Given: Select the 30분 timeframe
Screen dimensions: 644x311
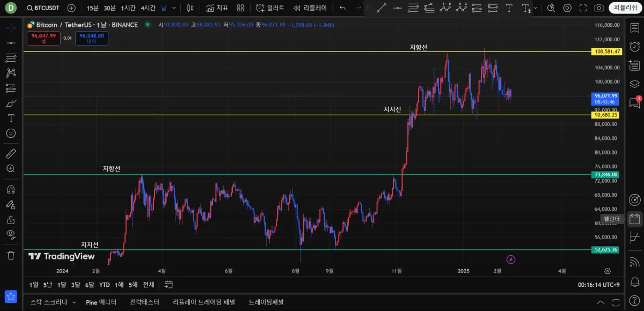Looking at the screenshot, I should [x=109, y=8].
